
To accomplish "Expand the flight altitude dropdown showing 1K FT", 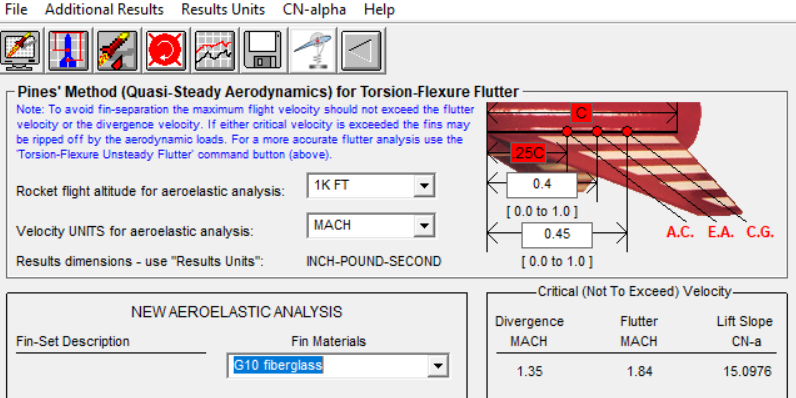I will (423, 186).
